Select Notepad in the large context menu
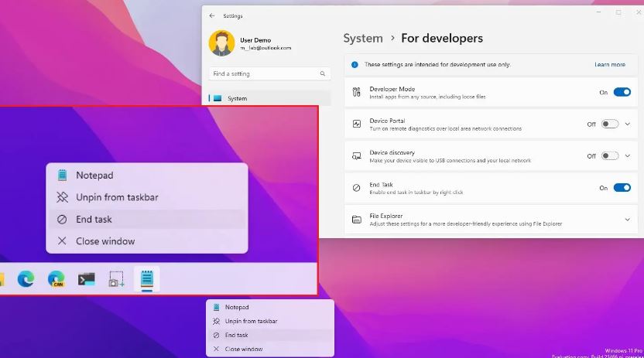 pos(147,175)
